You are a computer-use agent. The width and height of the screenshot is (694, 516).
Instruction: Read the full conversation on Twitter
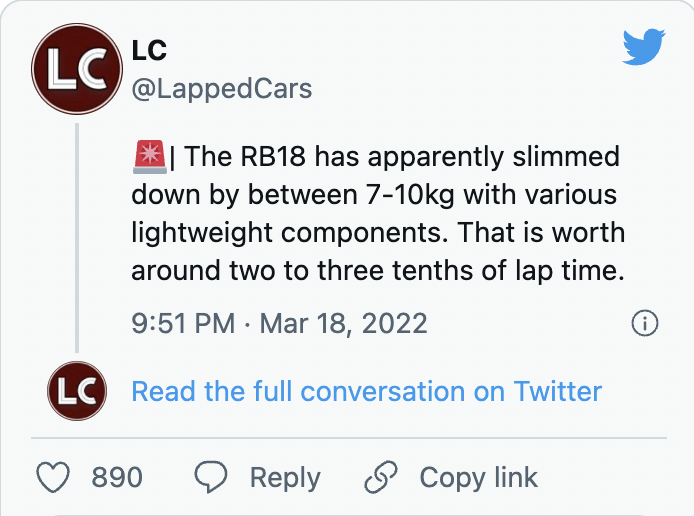366,392
